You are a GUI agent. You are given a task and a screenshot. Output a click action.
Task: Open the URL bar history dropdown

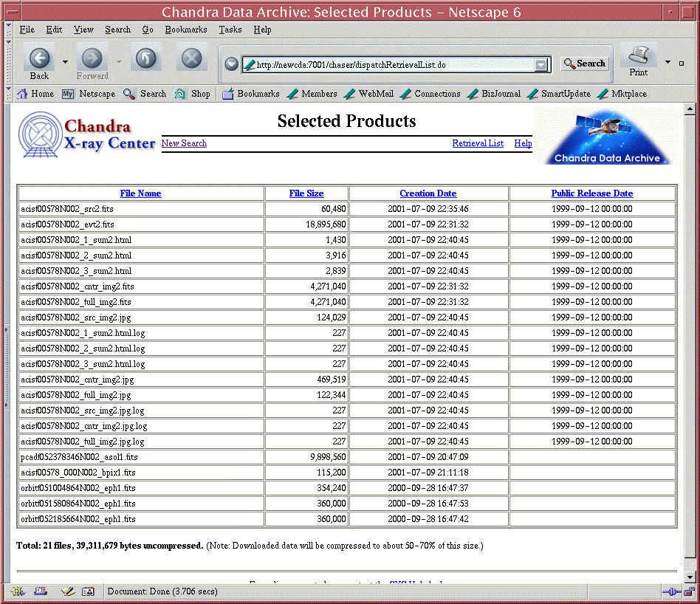pos(543,65)
